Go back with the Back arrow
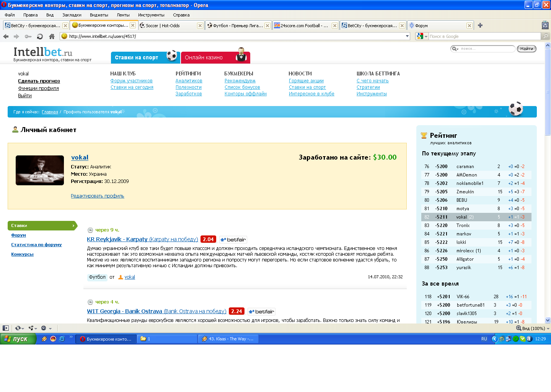This screenshot has width=551, height=392. (x=6, y=36)
